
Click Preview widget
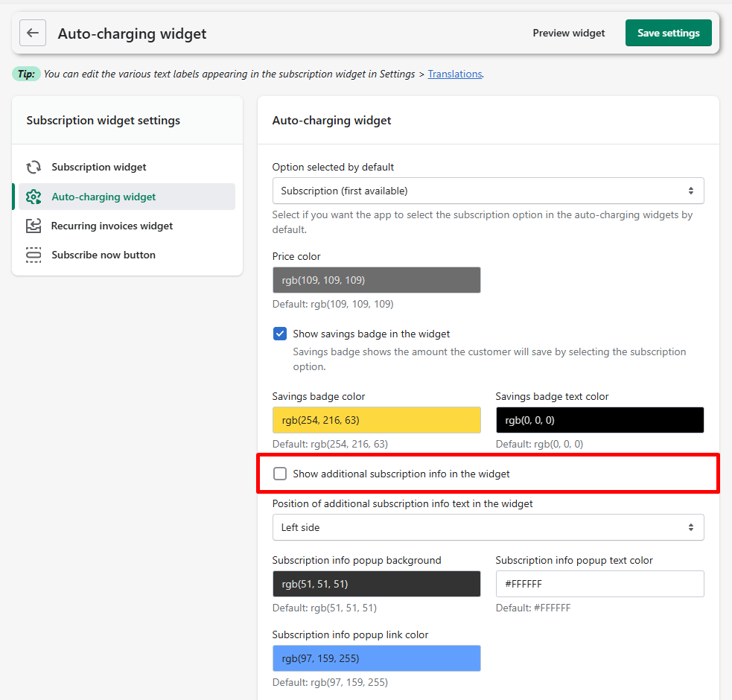[x=569, y=34]
